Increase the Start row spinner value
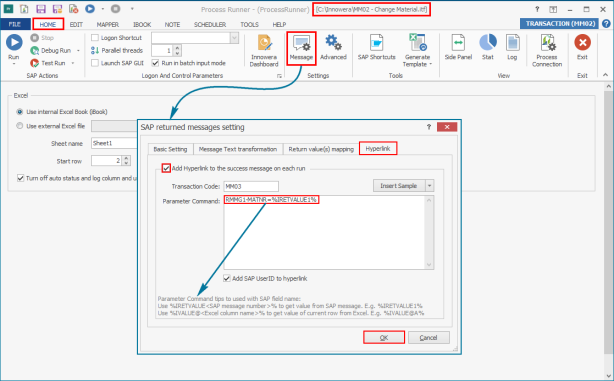Viewport: 614px width, 381px height. [126, 158]
